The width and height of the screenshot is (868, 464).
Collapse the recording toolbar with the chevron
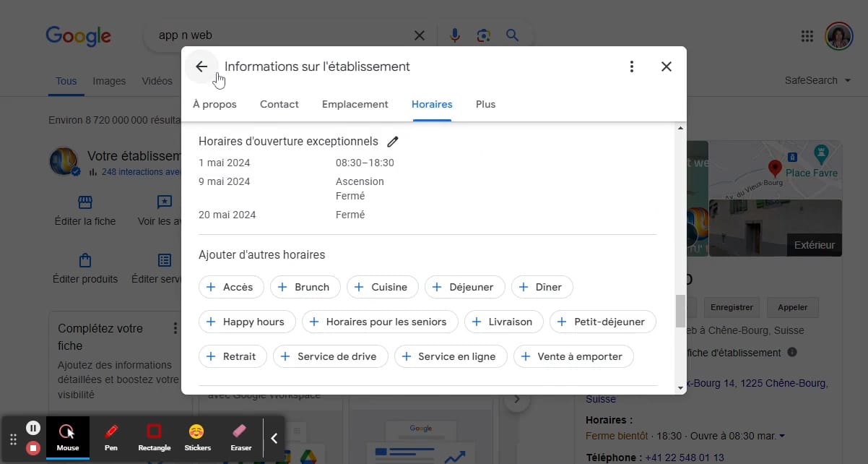click(x=274, y=438)
